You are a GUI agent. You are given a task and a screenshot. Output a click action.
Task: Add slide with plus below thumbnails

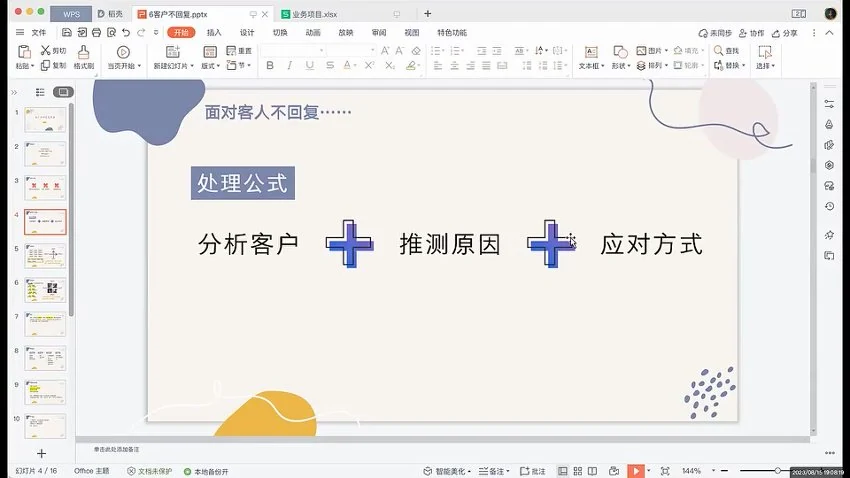click(41, 453)
